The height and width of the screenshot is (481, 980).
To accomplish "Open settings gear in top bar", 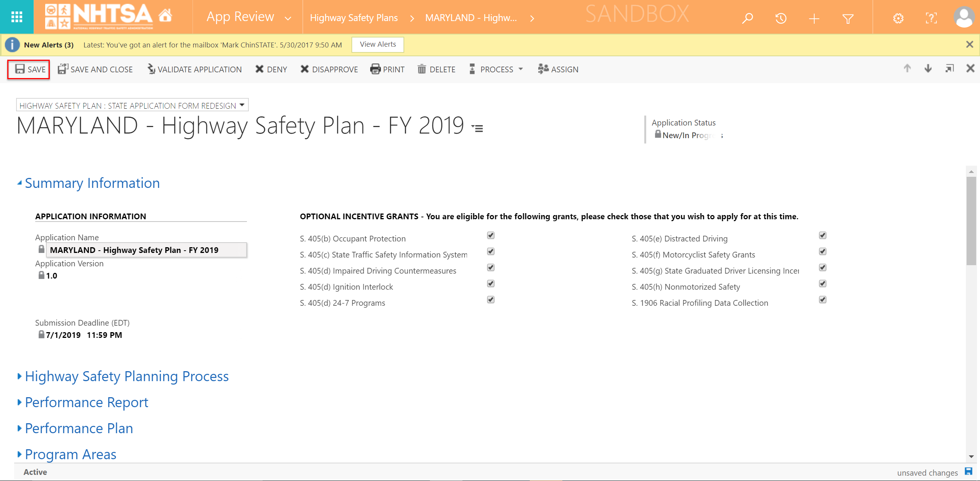I will (898, 18).
